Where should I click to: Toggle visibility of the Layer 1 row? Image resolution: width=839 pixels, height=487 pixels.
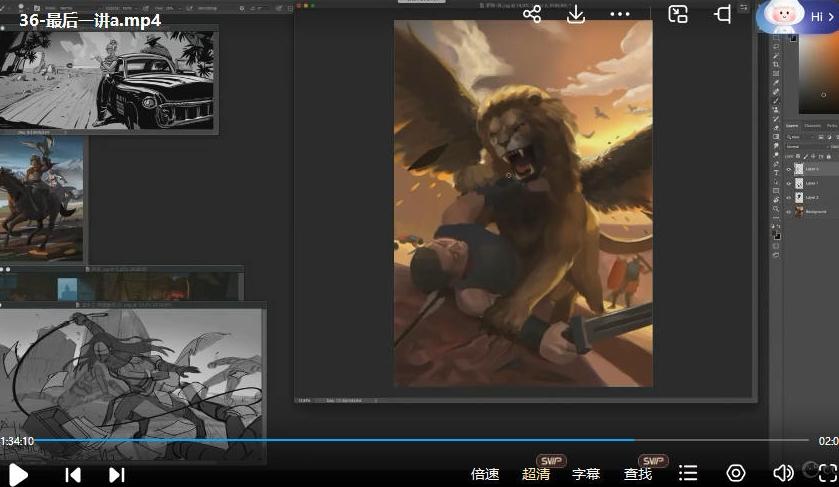788,184
